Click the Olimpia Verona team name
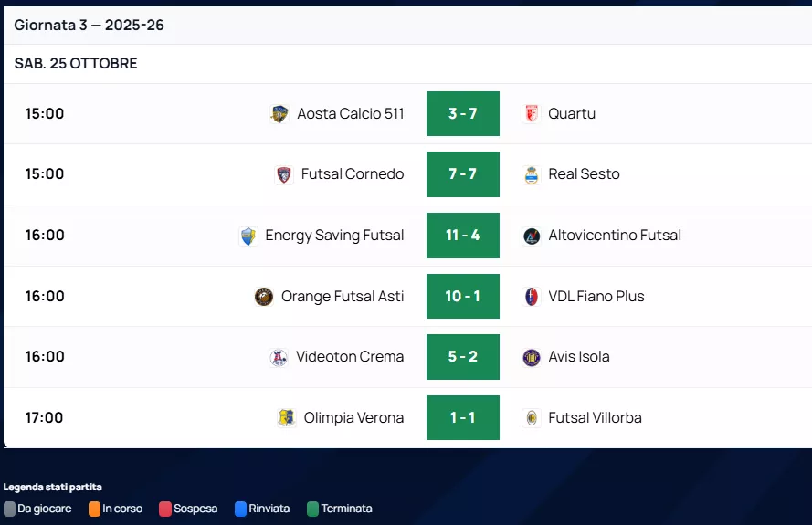 coord(353,418)
